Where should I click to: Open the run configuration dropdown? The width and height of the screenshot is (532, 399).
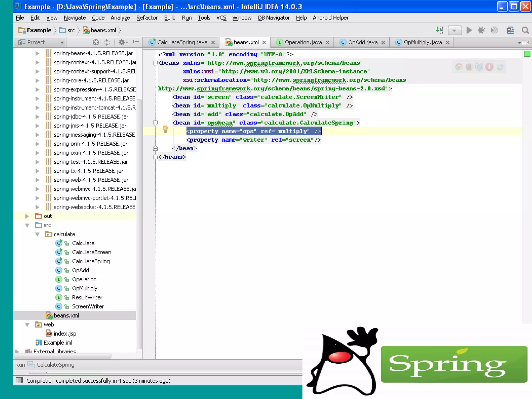[454, 30]
